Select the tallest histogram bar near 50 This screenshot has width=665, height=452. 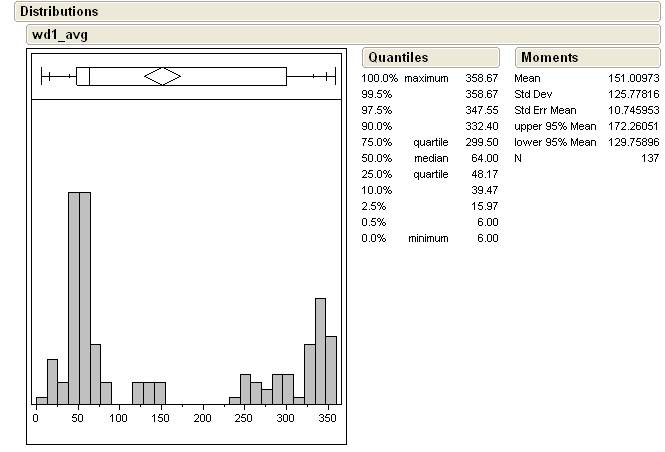(x=74, y=298)
